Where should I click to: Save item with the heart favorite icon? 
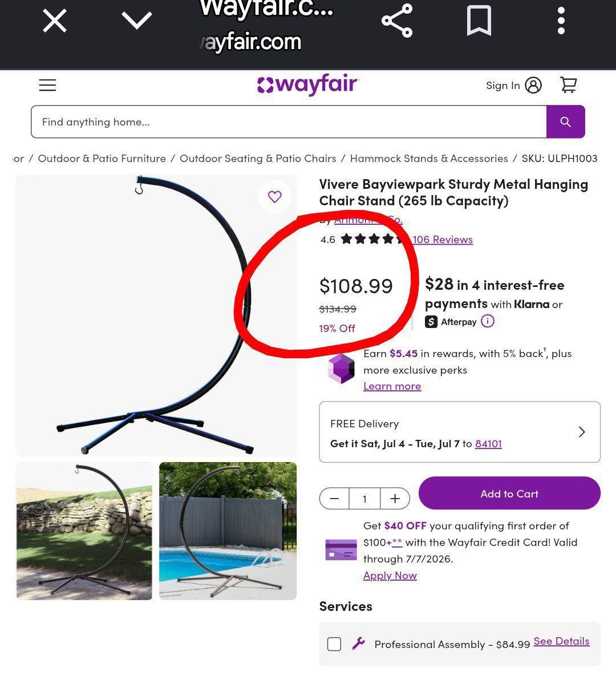coord(274,197)
